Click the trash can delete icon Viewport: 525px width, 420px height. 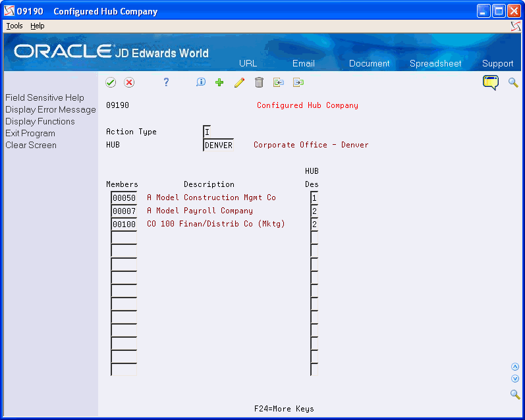(x=259, y=82)
